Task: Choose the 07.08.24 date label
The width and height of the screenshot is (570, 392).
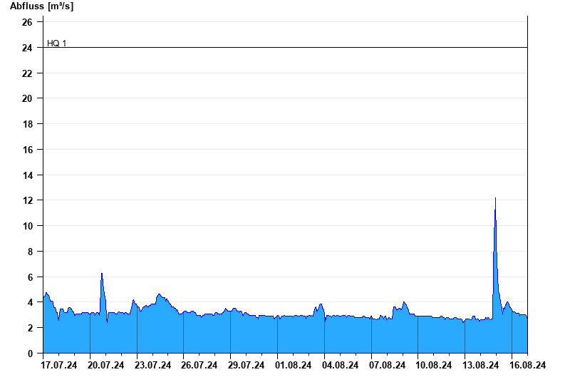Action: [387, 366]
